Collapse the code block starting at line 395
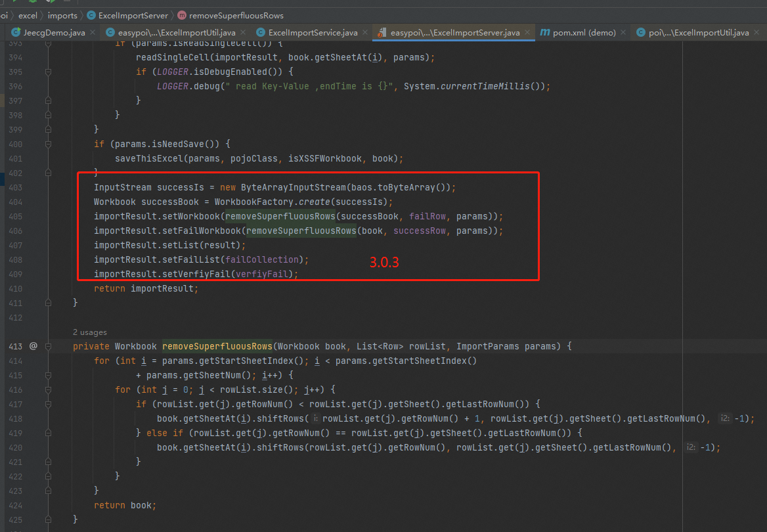 [48, 72]
